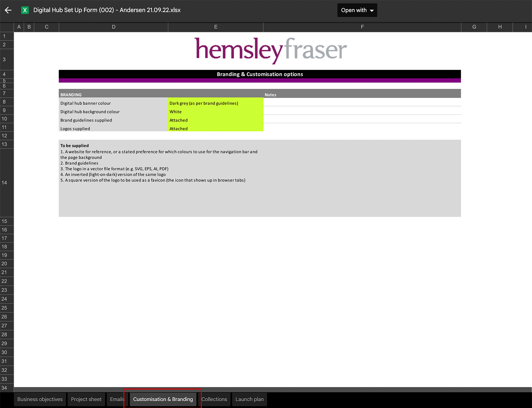This screenshot has height=408, width=532.
Task: Select row 8 header
Action: (7, 102)
